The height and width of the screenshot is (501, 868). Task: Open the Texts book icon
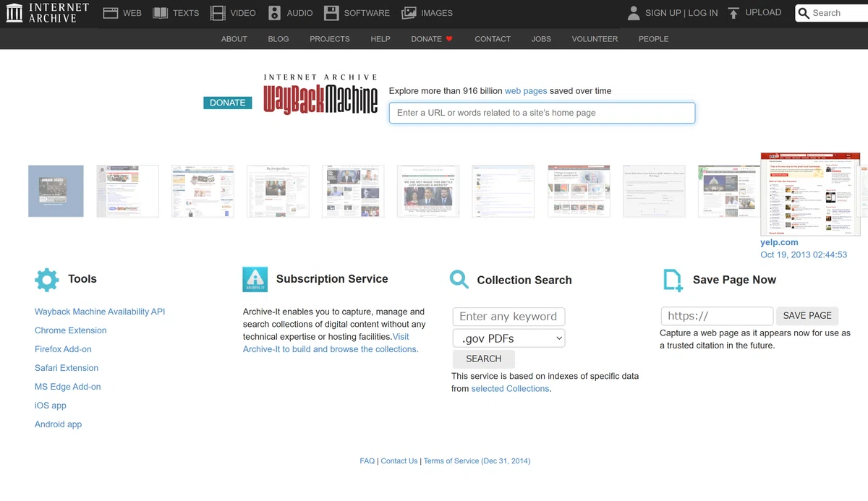[160, 13]
